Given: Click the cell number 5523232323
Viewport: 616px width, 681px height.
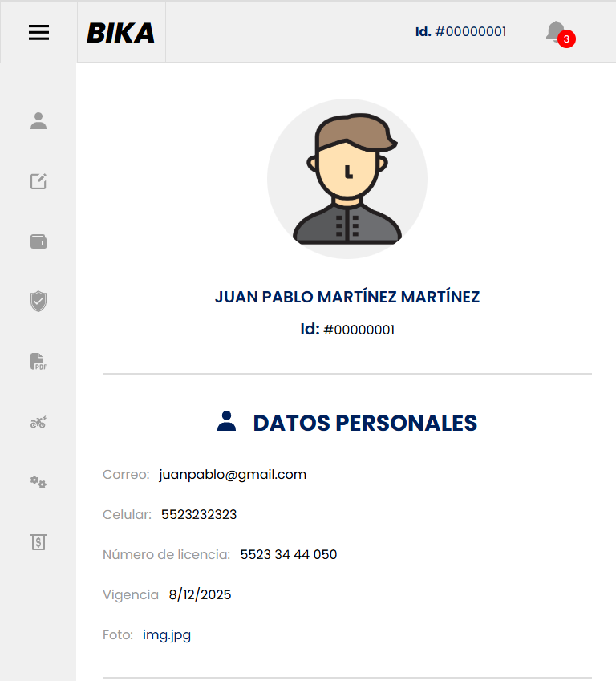Looking at the screenshot, I should (199, 515).
